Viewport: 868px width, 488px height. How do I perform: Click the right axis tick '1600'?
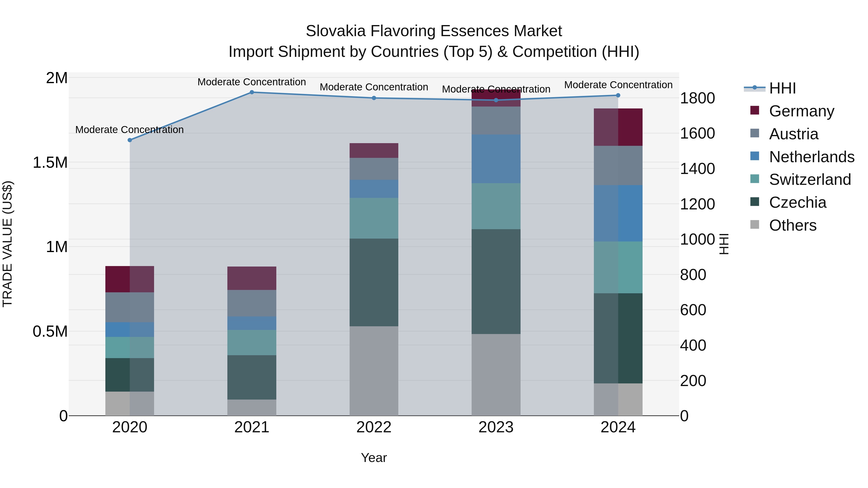(x=698, y=133)
